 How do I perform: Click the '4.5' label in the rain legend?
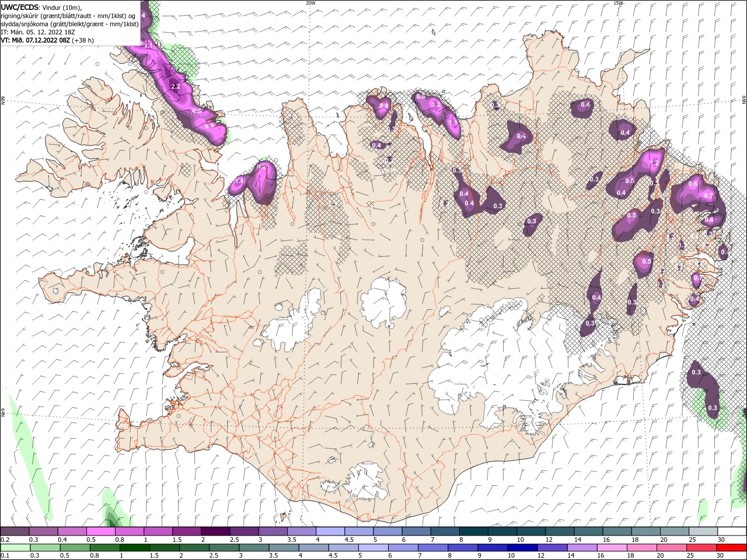333,556
